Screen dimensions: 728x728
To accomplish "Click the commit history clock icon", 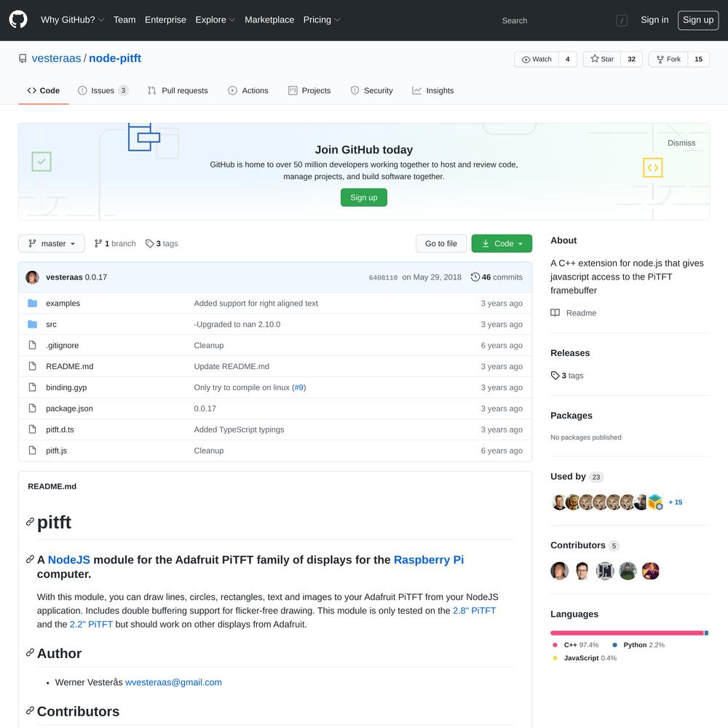I will point(475,277).
